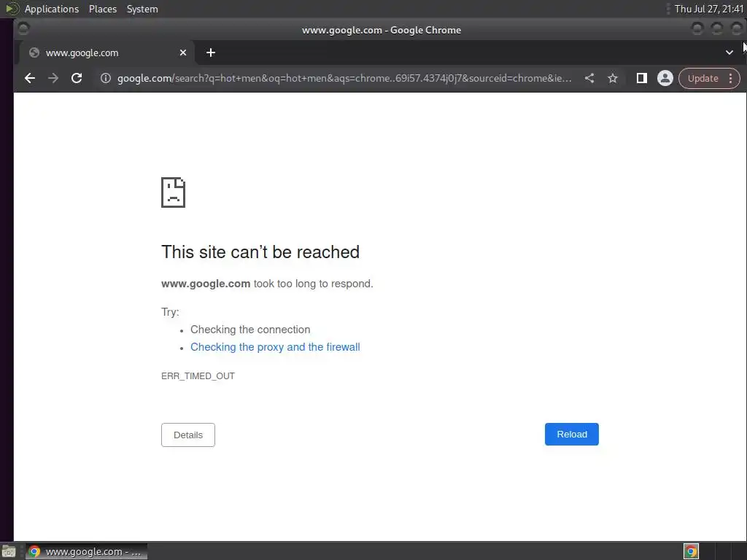747x560 pixels.
Task: Click the ERR_TIMED_OUT error code text
Action: click(198, 376)
